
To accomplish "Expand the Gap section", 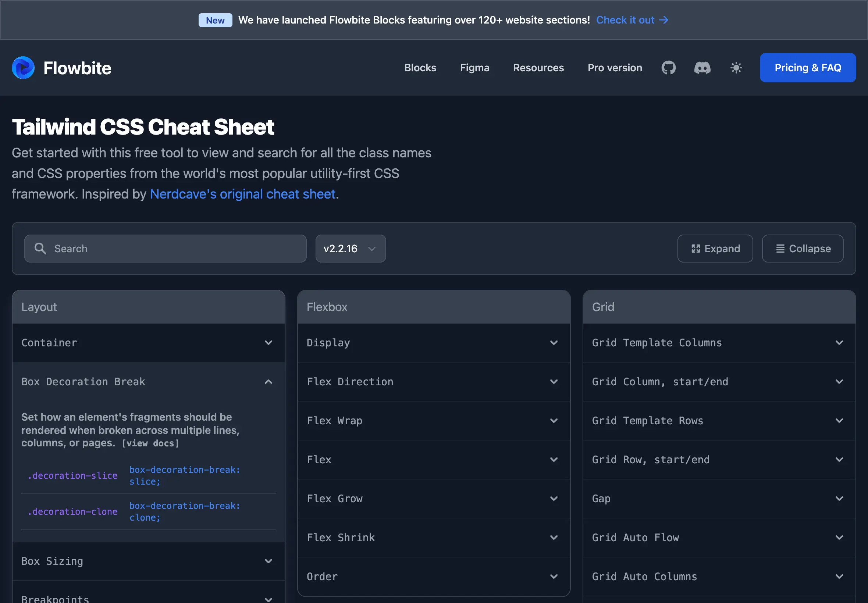I will click(x=719, y=498).
